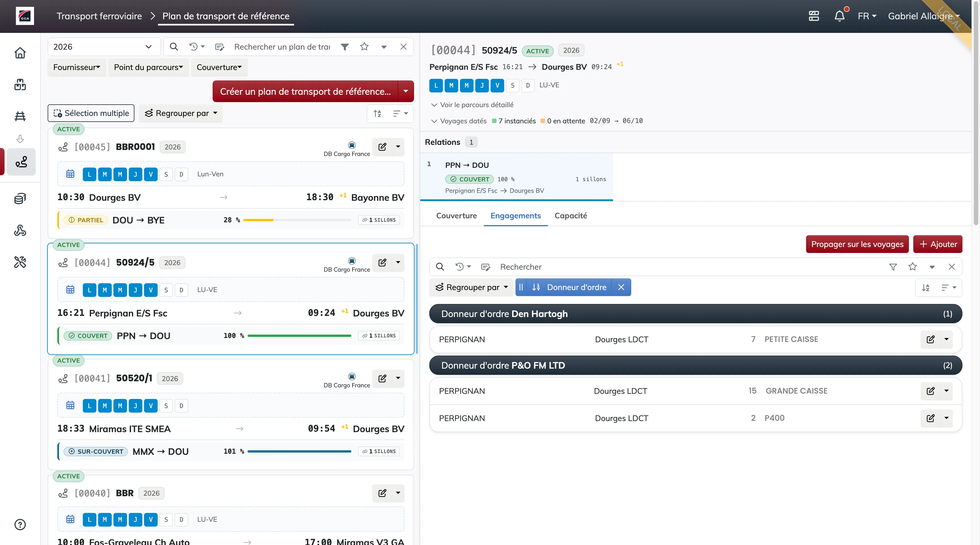The height and width of the screenshot is (545, 980).
Task: Open search history in plan list toolbar
Action: tap(197, 47)
